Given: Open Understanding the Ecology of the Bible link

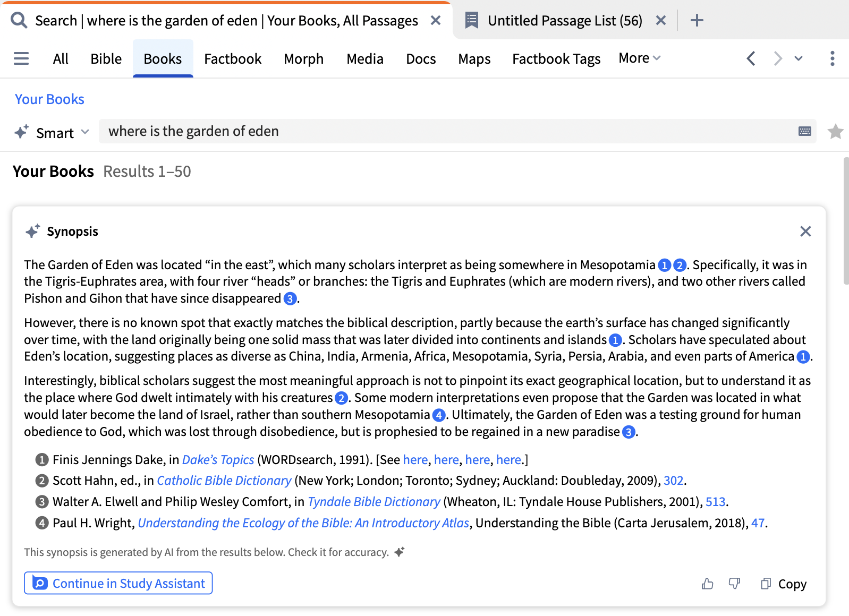Looking at the screenshot, I should (x=303, y=523).
